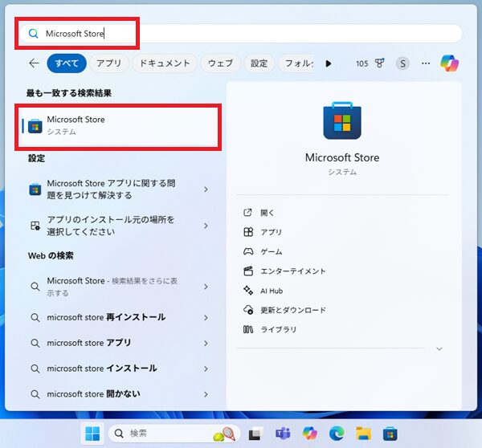Viewport: 482px width, 448px height.
Task: Click the large Microsoft Store icon in preview pane
Action: (x=342, y=120)
